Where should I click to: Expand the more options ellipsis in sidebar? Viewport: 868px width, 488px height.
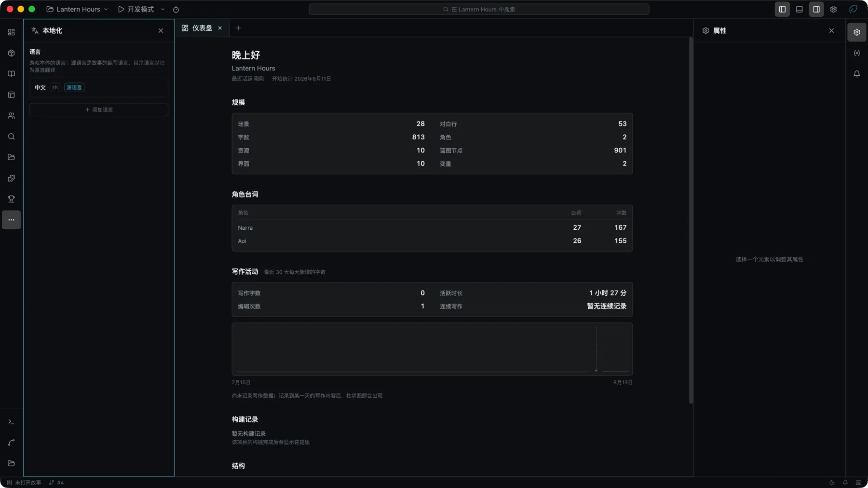pos(11,220)
